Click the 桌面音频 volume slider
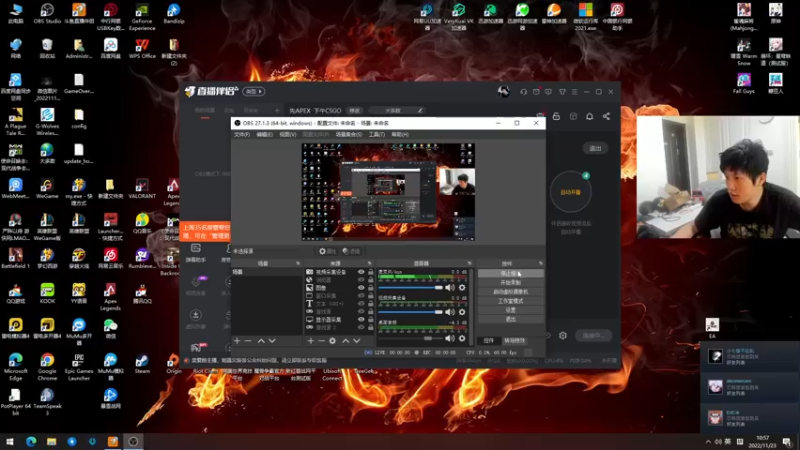800x450 pixels. (411, 338)
